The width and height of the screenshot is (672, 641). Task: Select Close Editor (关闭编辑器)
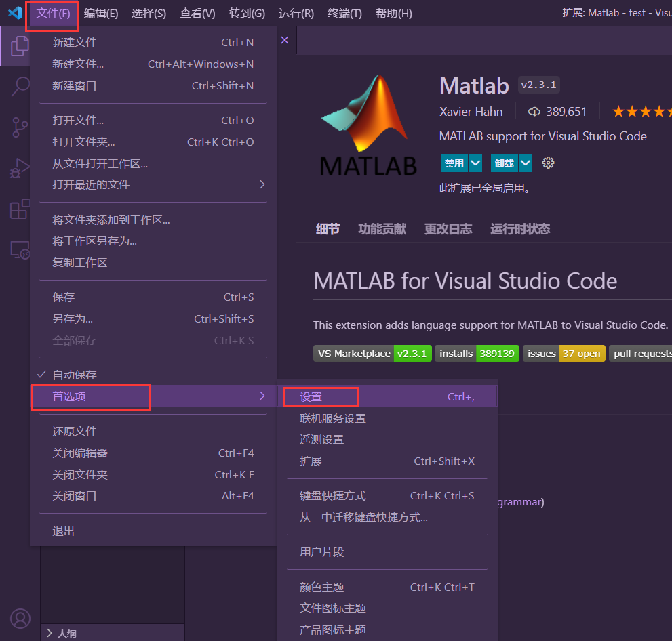[x=153, y=453]
